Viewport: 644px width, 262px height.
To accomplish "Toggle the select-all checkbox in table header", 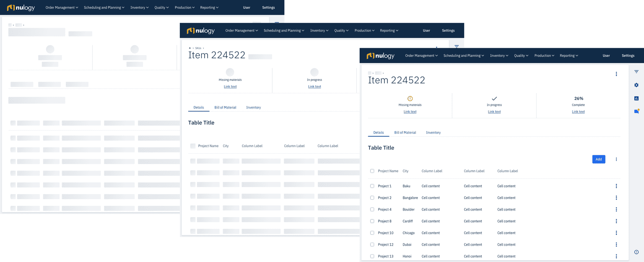I will click(x=372, y=171).
